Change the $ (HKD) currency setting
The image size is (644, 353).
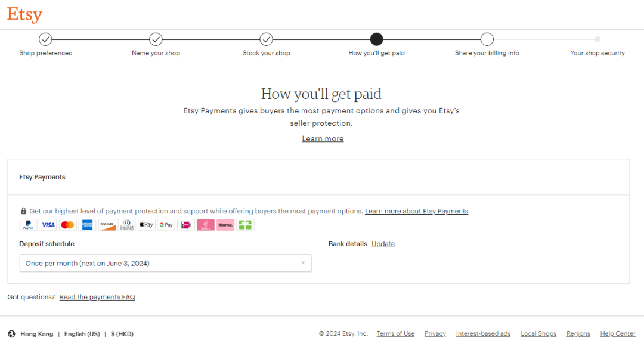(122, 334)
